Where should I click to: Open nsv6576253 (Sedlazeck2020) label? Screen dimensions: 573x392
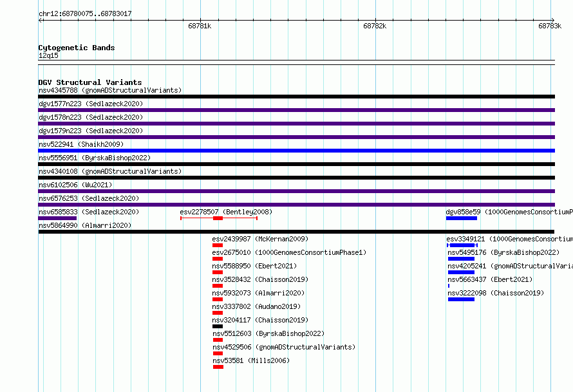click(89, 198)
